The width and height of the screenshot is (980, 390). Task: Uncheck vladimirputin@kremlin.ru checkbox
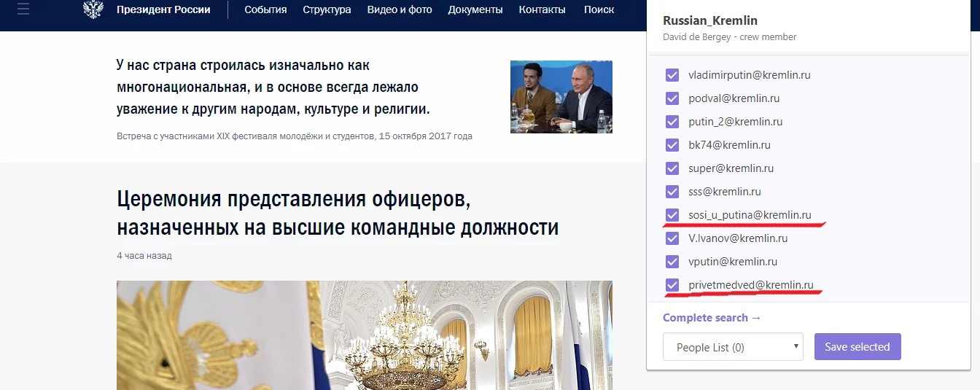point(672,75)
